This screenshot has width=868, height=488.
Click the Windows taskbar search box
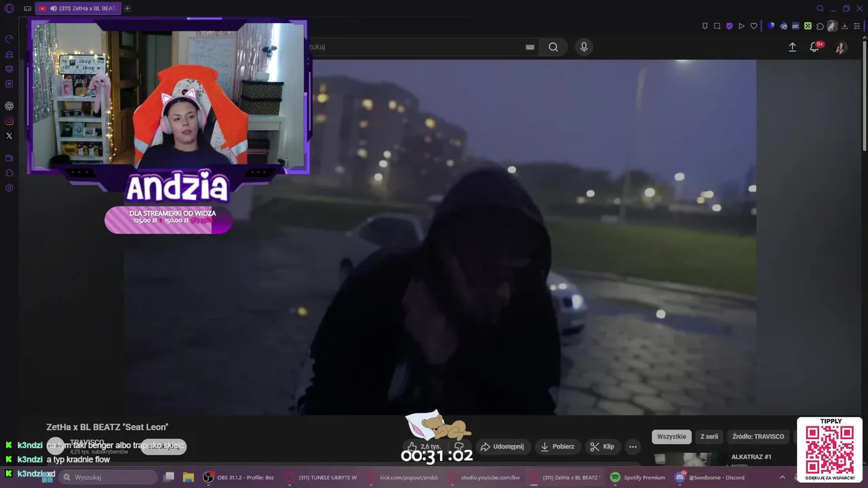(x=108, y=477)
